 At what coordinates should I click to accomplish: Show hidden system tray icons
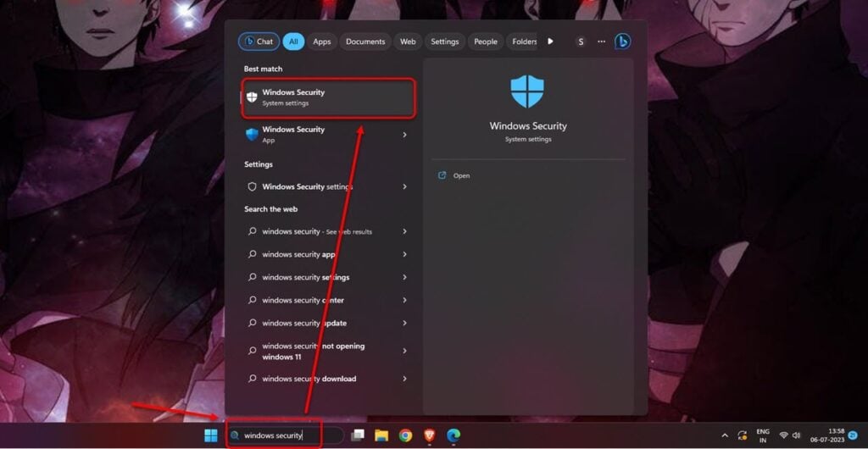click(x=725, y=435)
